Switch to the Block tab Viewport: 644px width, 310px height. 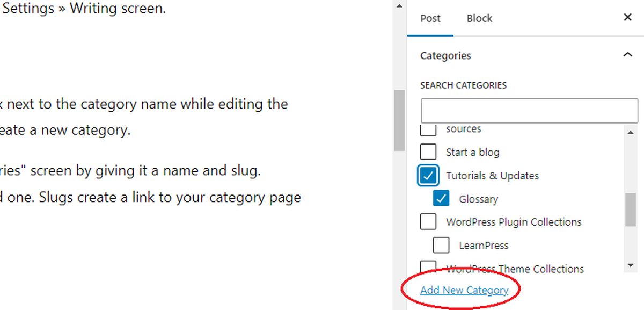(479, 18)
